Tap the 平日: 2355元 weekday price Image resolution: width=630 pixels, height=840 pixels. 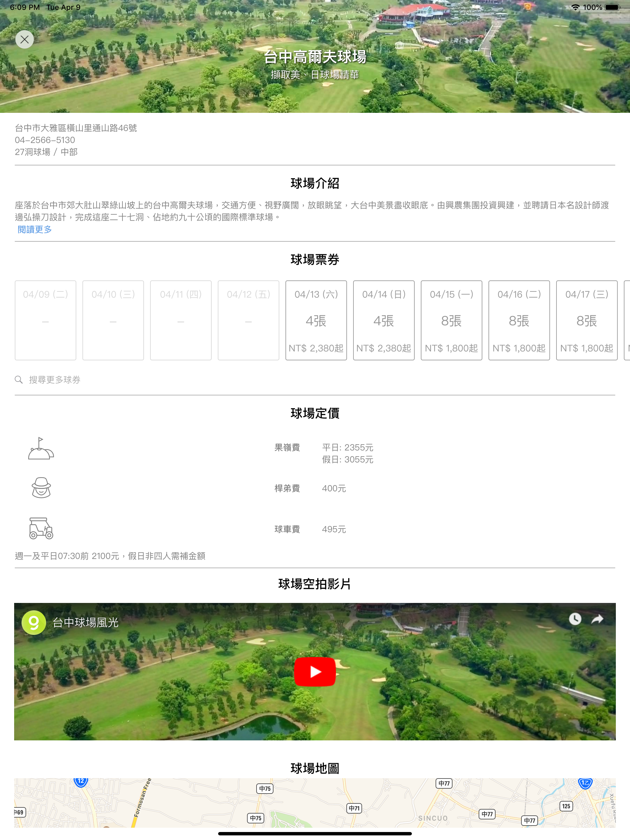(348, 447)
